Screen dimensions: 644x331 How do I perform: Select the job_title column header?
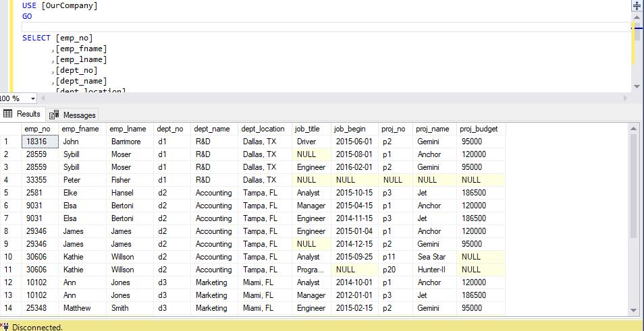tap(311, 129)
